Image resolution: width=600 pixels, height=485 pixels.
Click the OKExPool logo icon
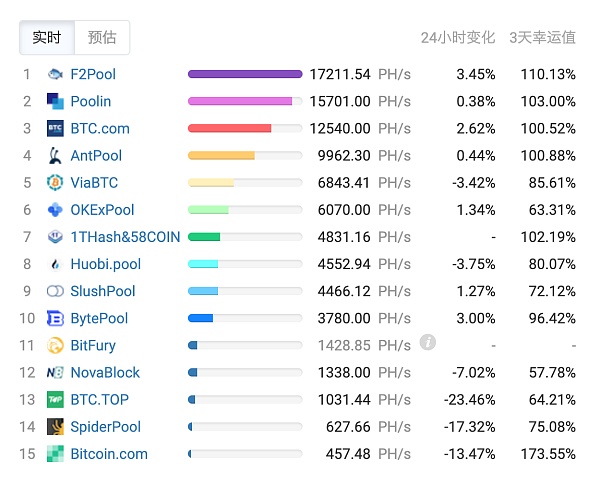(x=55, y=210)
